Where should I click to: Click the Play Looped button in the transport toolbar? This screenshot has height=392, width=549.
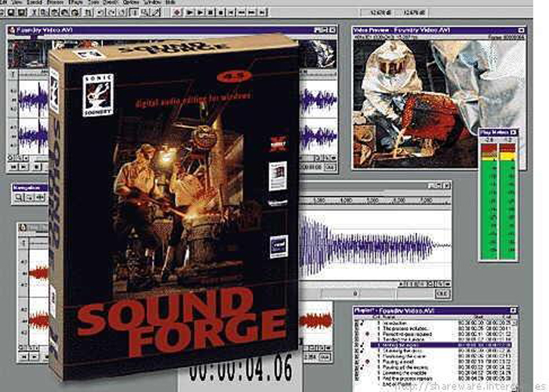click(x=190, y=13)
